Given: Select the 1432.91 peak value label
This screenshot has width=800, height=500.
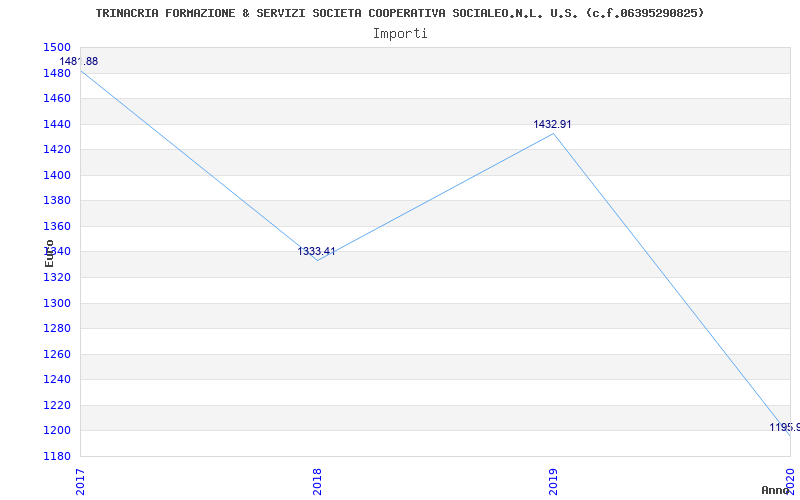Looking at the screenshot, I should [x=553, y=124].
